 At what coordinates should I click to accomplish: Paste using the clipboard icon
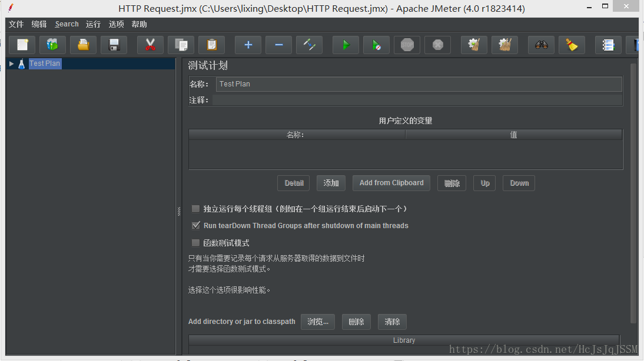(x=211, y=45)
